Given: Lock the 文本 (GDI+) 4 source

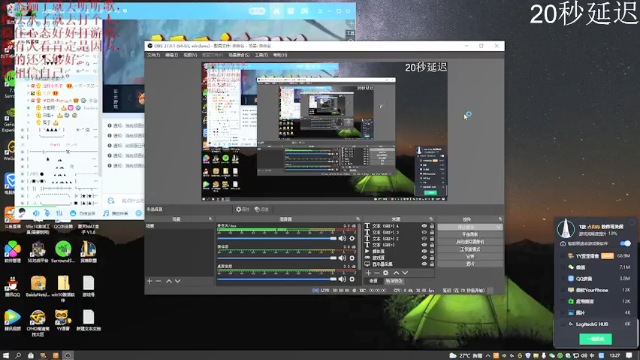Looking at the screenshot, I should 431,226.
